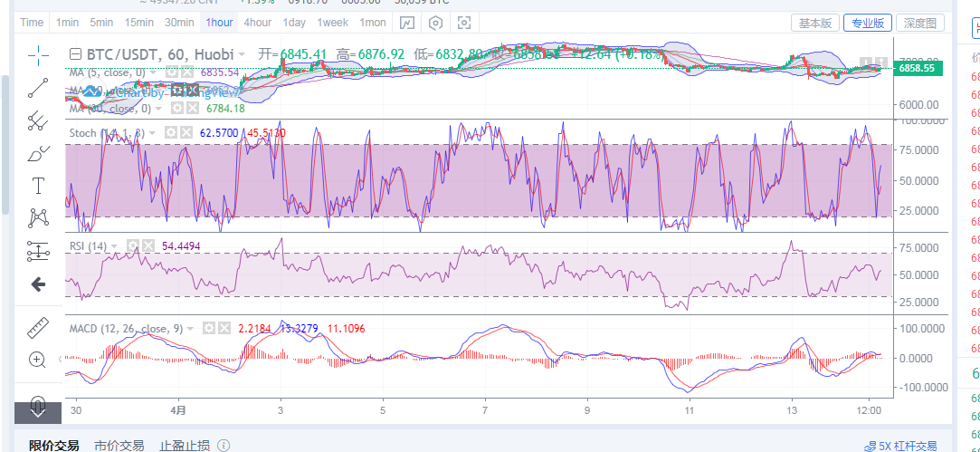980x452 pixels.
Task: Open the 5X 杠杆交易 link
Action: 909,447
